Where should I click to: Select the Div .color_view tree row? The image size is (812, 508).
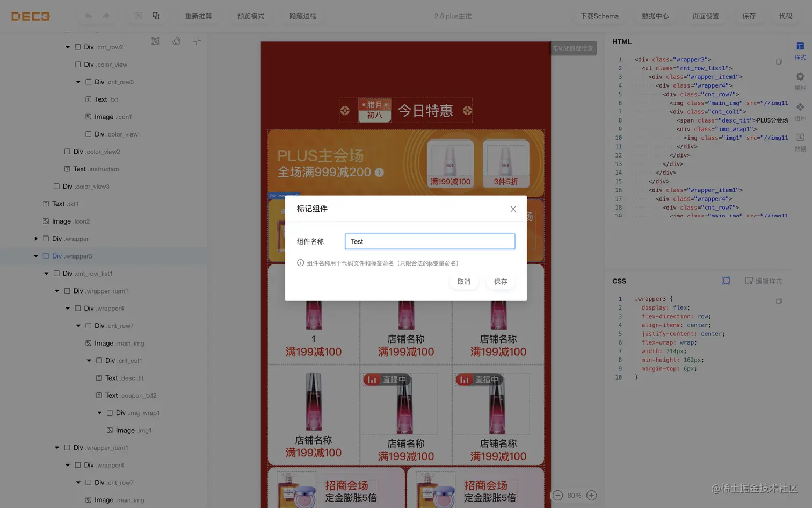click(x=104, y=65)
